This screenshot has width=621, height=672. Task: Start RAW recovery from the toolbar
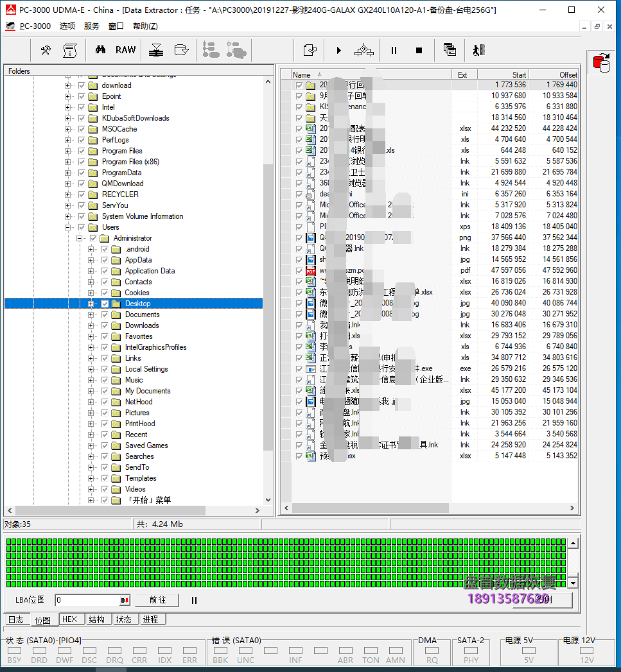(125, 50)
